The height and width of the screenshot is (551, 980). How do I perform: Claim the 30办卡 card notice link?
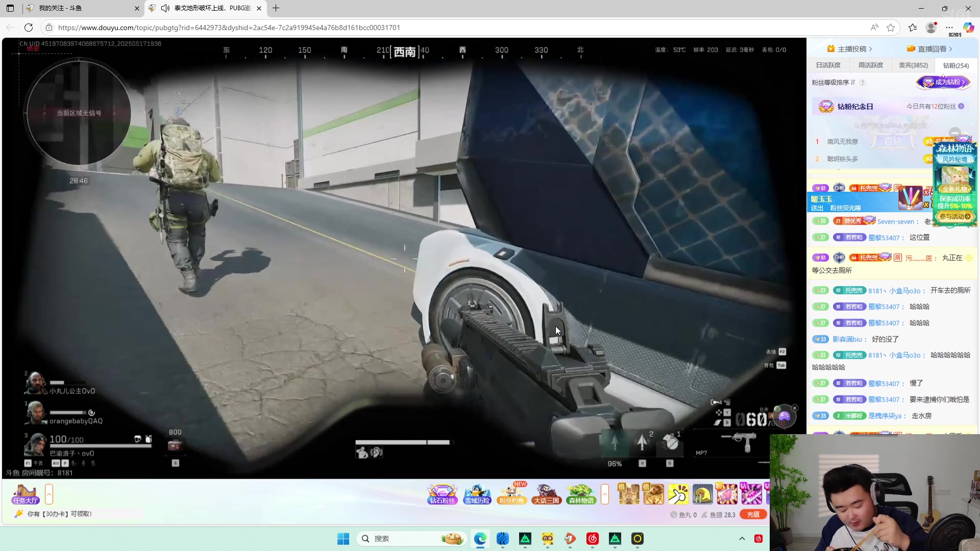tap(60, 514)
